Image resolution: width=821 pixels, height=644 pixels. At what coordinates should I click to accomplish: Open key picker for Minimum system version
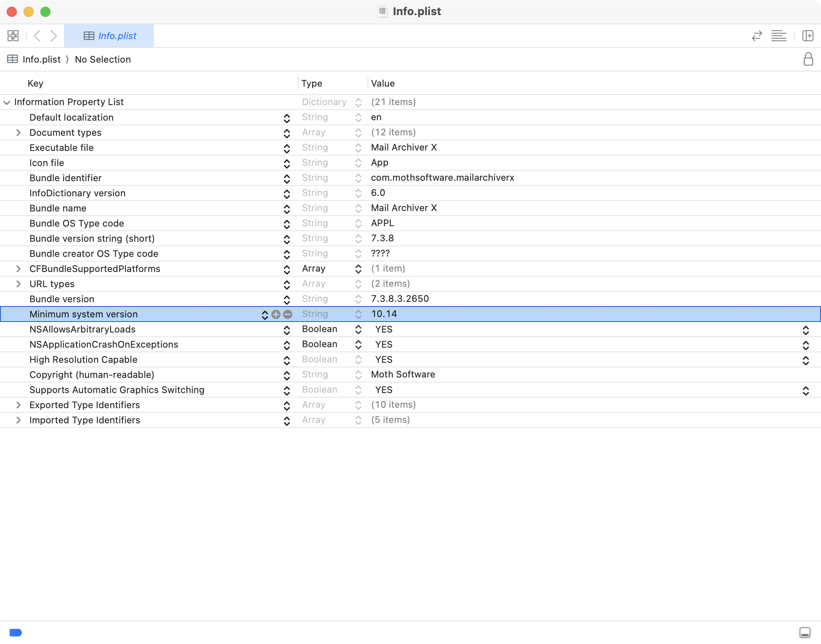click(265, 314)
